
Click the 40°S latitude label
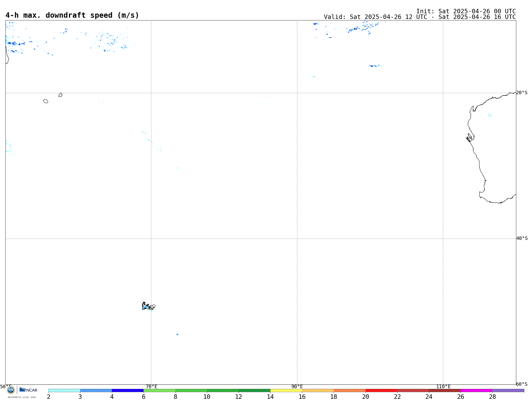(522, 238)
